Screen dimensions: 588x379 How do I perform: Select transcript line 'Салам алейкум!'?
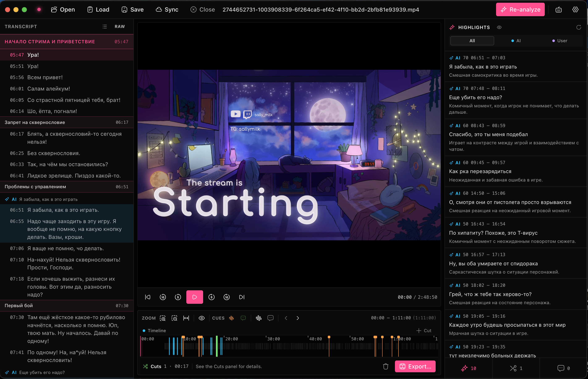point(67,89)
